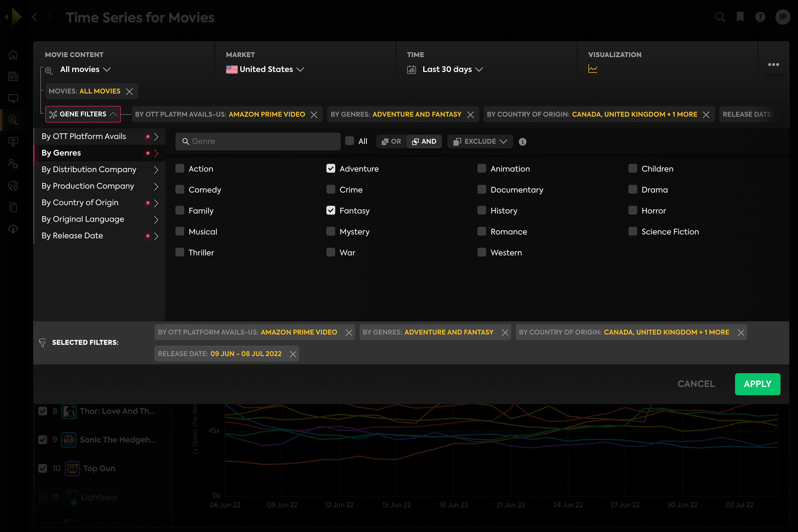Open the home icon in sidebar
The width and height of the screenshot is (798, 532).
(13, 55)
